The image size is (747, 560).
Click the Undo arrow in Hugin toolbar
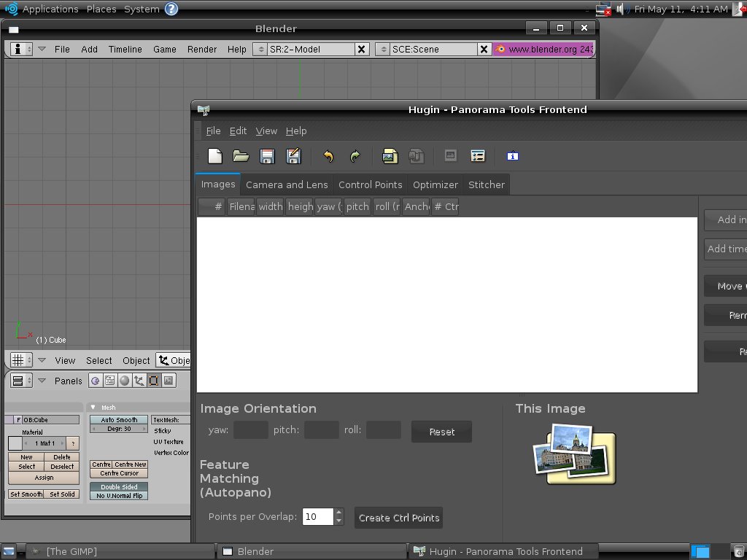[328, 156]
